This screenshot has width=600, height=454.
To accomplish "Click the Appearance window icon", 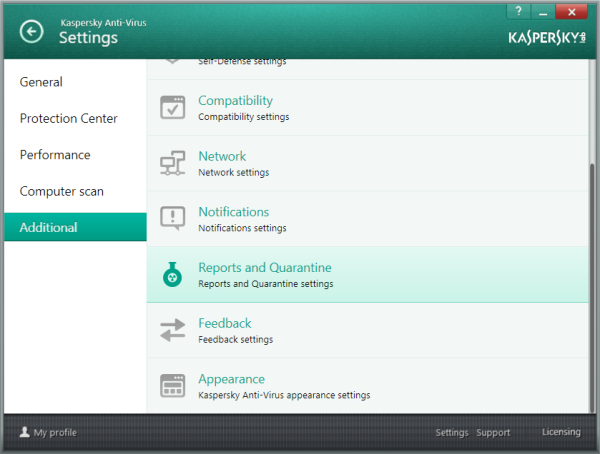I will click(x=173, y=386).
